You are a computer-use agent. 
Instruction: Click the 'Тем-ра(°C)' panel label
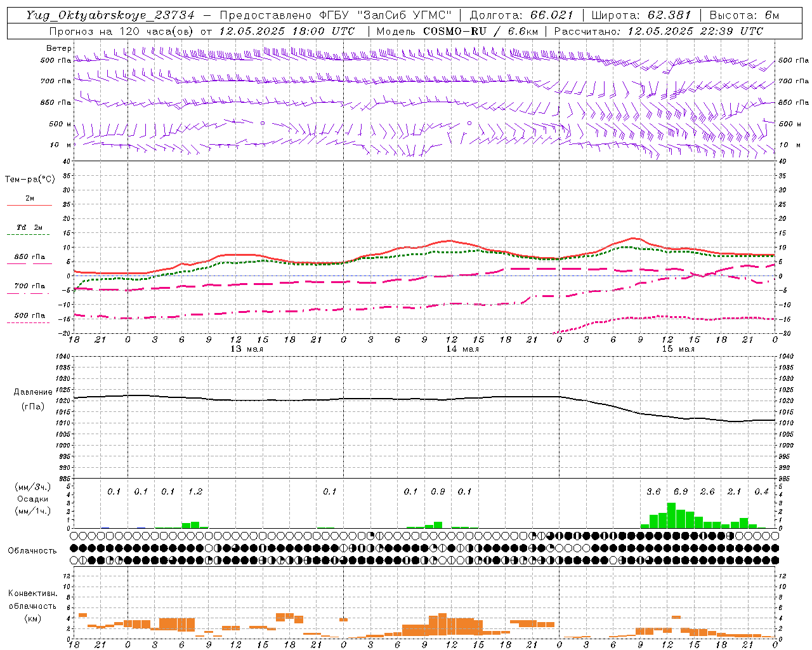coord(30,180)
